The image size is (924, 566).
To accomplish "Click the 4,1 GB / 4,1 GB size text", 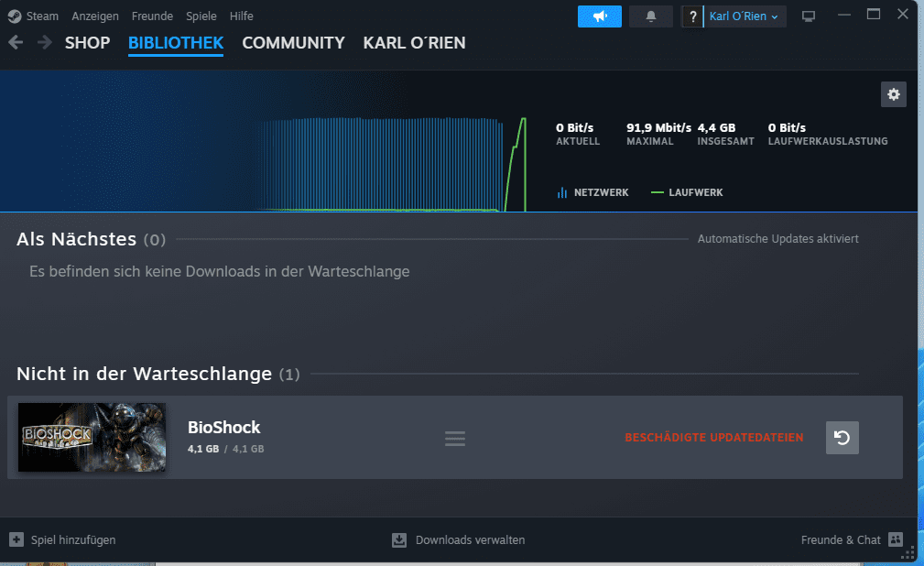I will (x=225, y=449).
